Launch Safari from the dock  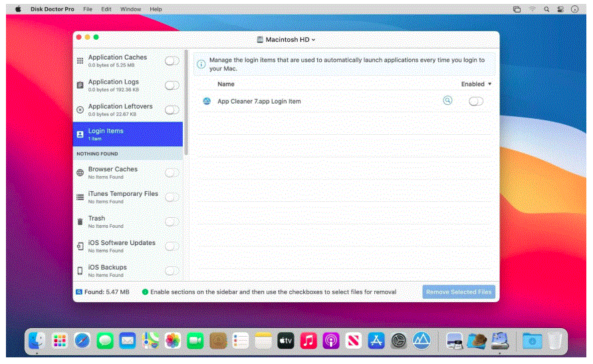coord(82,341)
